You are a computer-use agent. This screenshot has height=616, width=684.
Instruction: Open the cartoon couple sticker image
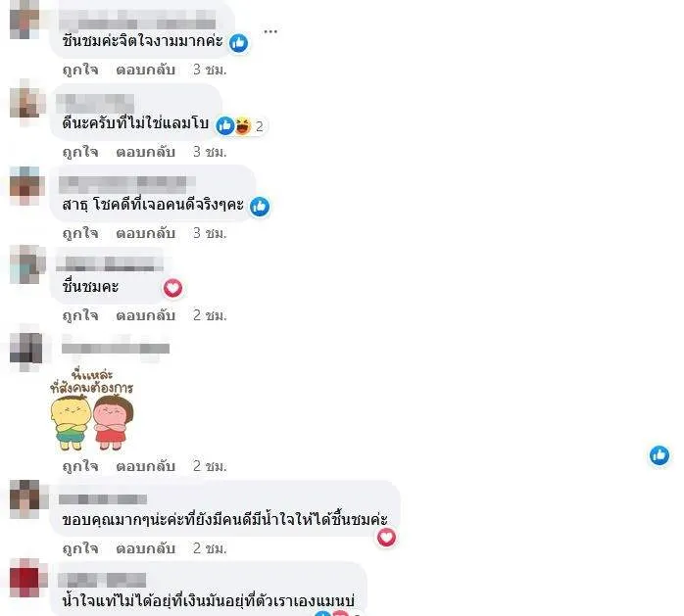click(x=92, y=409)
